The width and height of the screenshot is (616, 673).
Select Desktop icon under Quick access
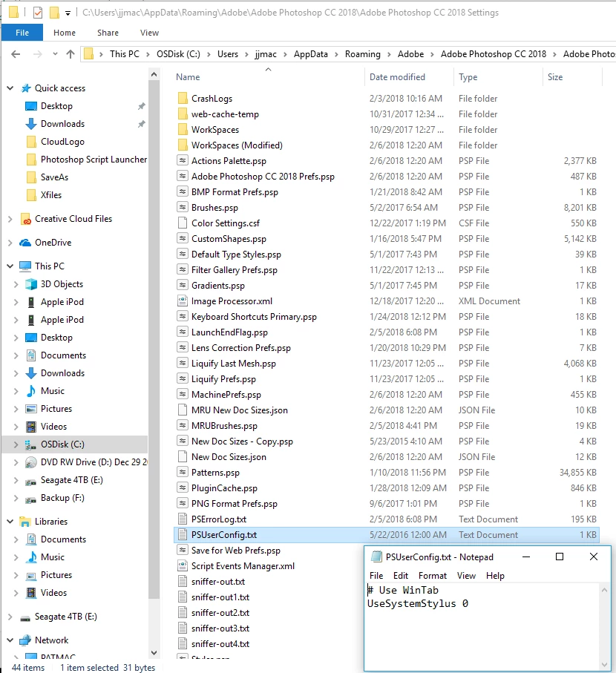click(31, 106)
